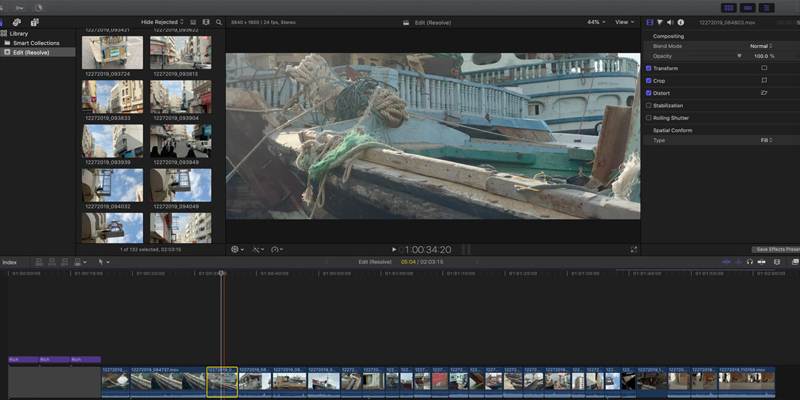Adjust the Opacity slider handle
This screenshot has width=800, height=400.
click(739, 56)
